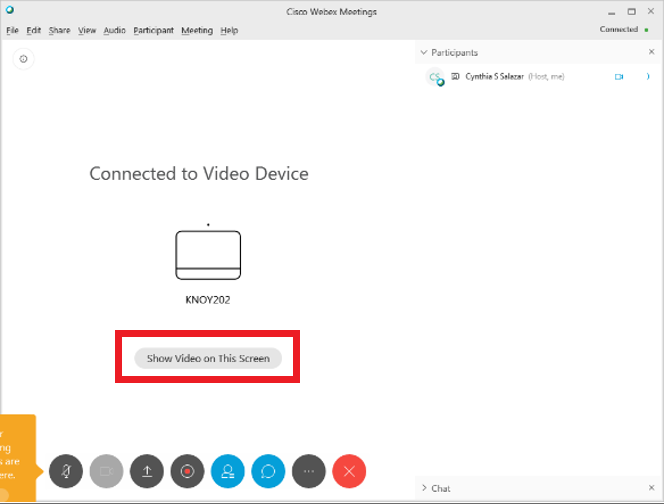664x504 pixels.
Task: Open the Audio menu
Action: click(x=114, y=31)
